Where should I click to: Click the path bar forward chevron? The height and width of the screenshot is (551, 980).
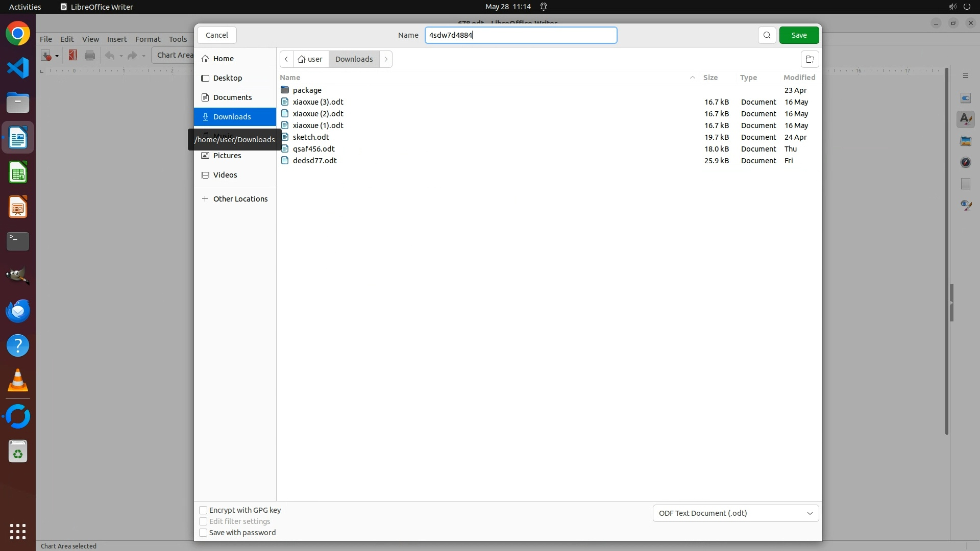click(x=386, y=59)
